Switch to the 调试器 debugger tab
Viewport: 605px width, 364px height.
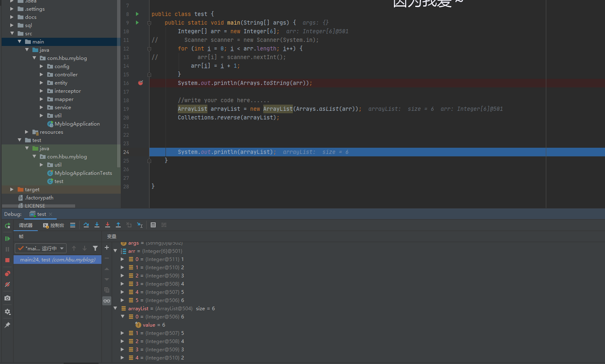point(25,225)
